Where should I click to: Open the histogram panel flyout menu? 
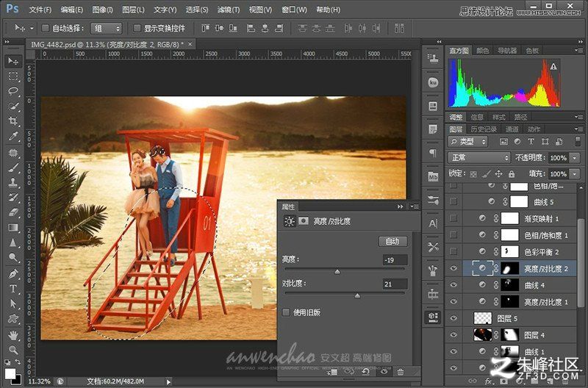tap(578, 50)
